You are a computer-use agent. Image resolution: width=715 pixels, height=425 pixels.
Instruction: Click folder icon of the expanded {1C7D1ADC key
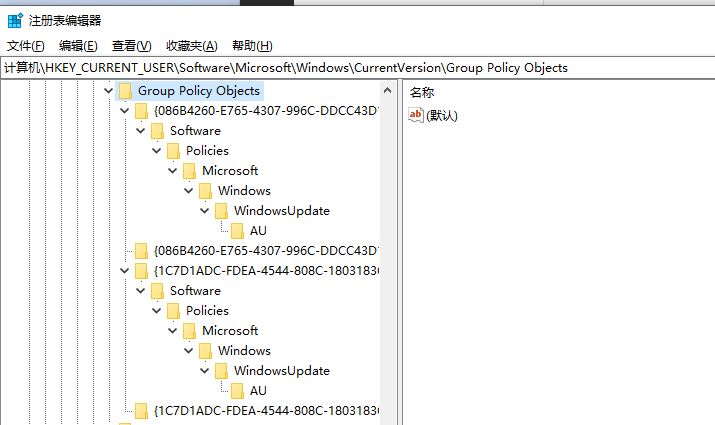coord(141,271)
